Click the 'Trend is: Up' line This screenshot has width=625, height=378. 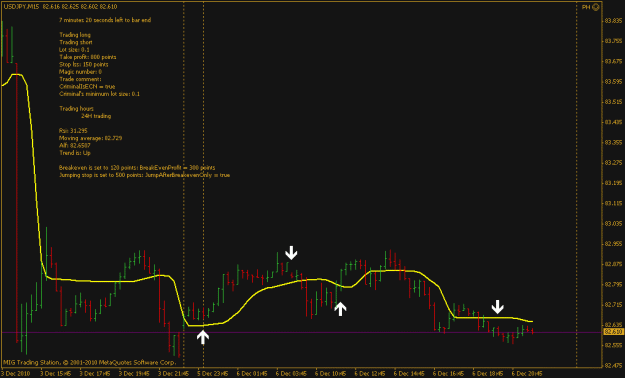click(75, 153)
